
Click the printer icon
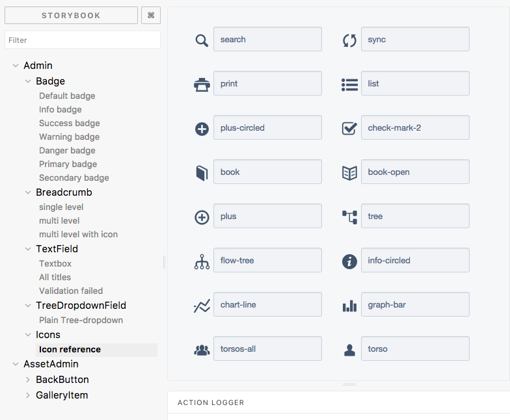(202, 85)
